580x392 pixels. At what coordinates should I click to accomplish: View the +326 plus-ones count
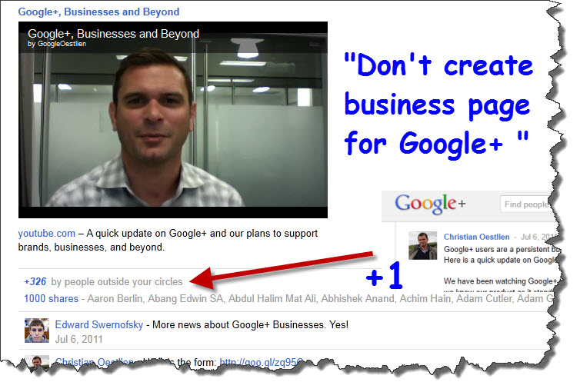tap(35, 281)
